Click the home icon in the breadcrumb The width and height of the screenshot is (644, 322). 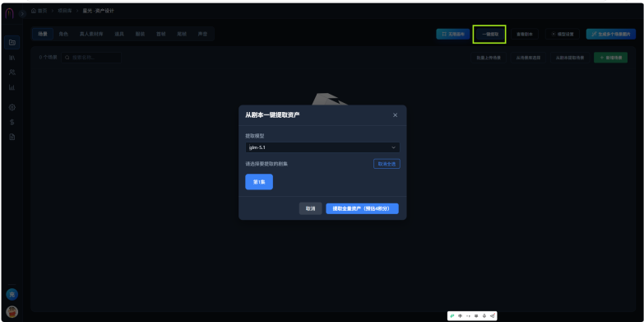34,11
